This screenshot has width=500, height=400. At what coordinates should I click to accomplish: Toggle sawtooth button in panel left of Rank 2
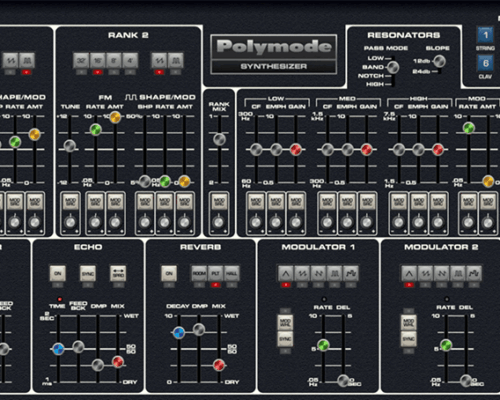10,61
